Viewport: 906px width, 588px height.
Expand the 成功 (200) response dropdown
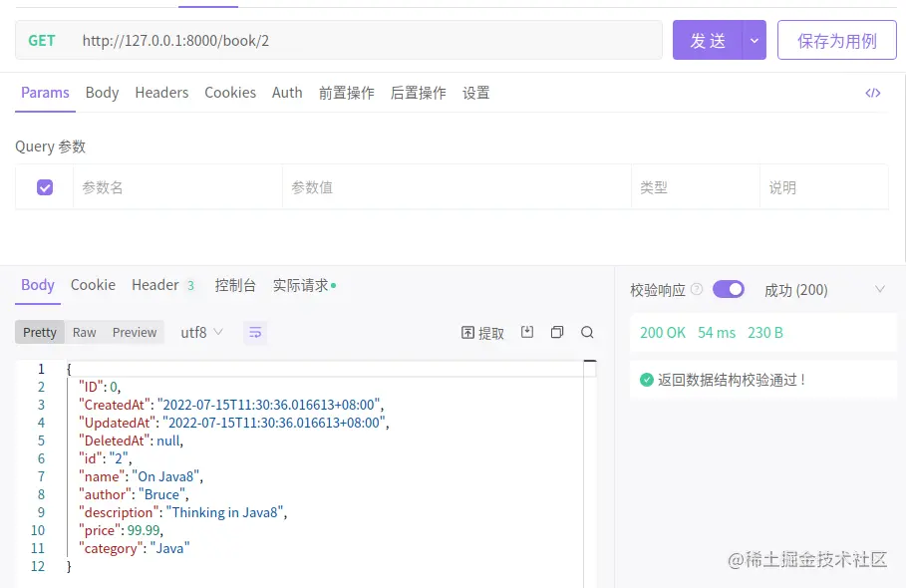pyautogui.click(x=879, y=289)
